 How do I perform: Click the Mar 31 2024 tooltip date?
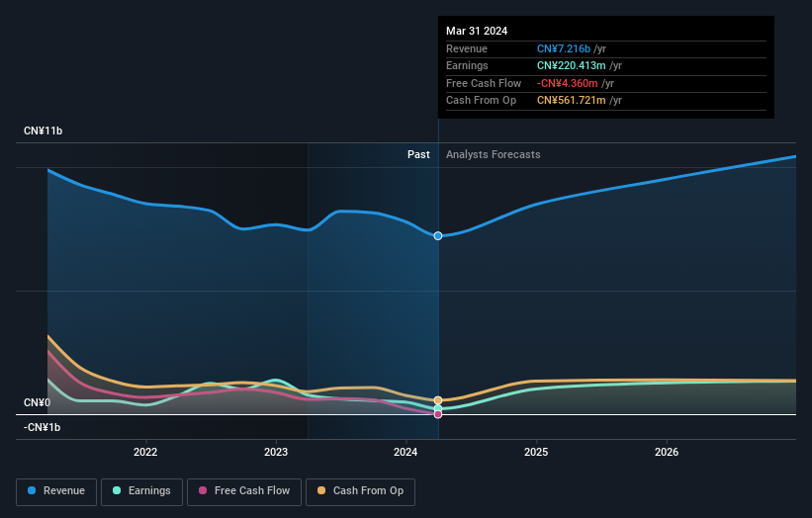(x=477, y=31)
